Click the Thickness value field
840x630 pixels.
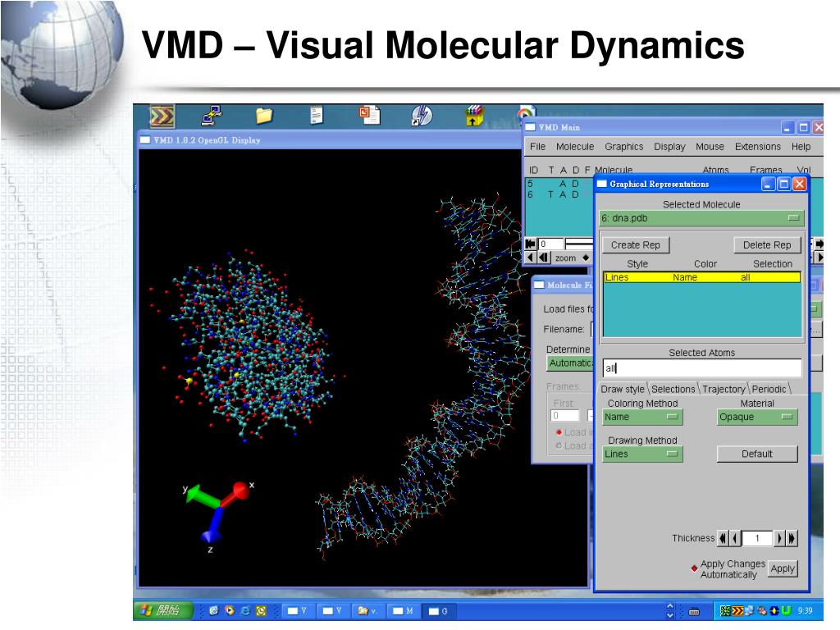[x=757, y=538]
